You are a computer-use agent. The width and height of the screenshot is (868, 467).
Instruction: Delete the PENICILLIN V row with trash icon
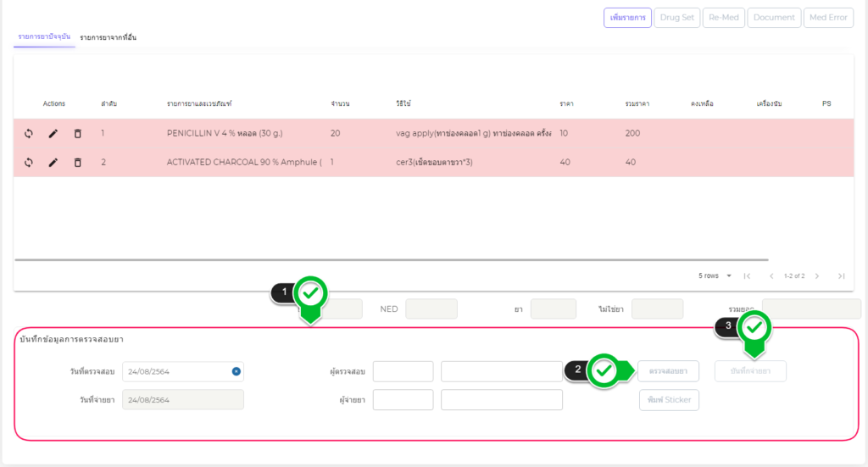pos(78,134)
